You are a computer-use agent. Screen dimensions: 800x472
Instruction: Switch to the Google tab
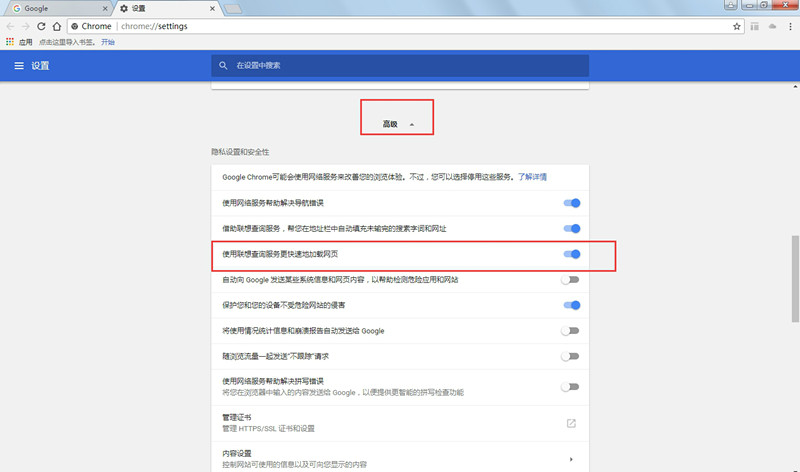[58, 8]
